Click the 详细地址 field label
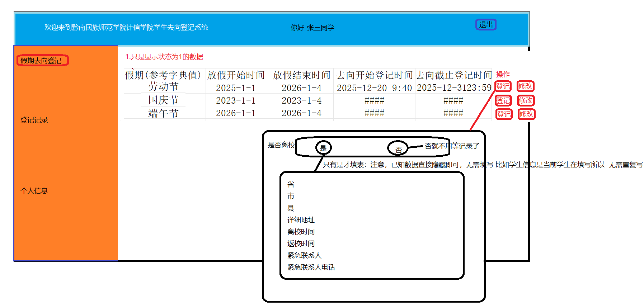The image size is (644, 308). pos(301,220)
